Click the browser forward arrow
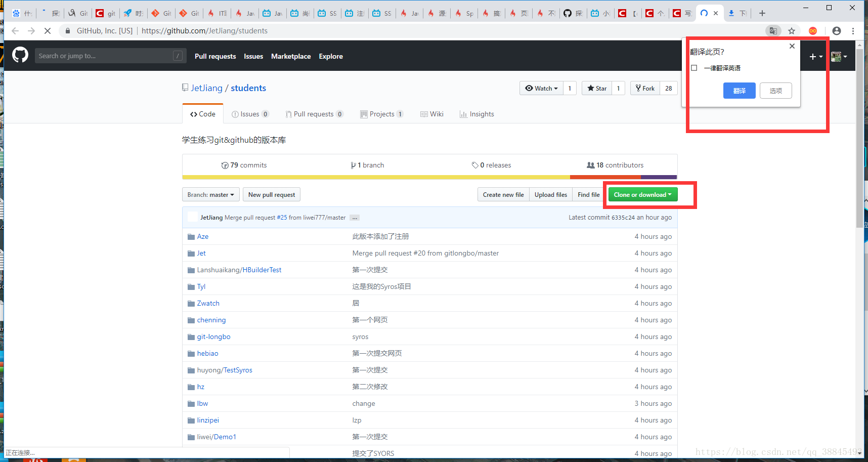 [31, 31]
